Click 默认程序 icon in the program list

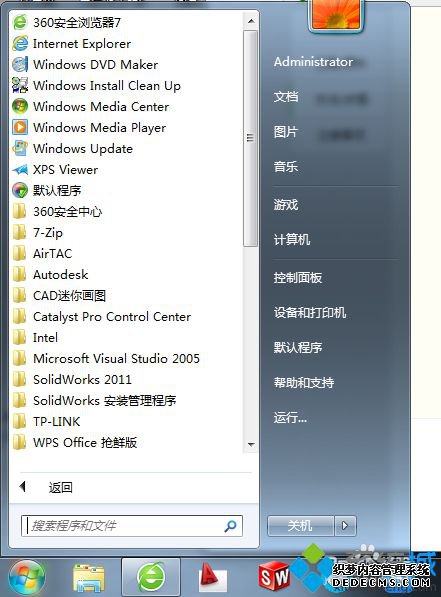point(20,190)
